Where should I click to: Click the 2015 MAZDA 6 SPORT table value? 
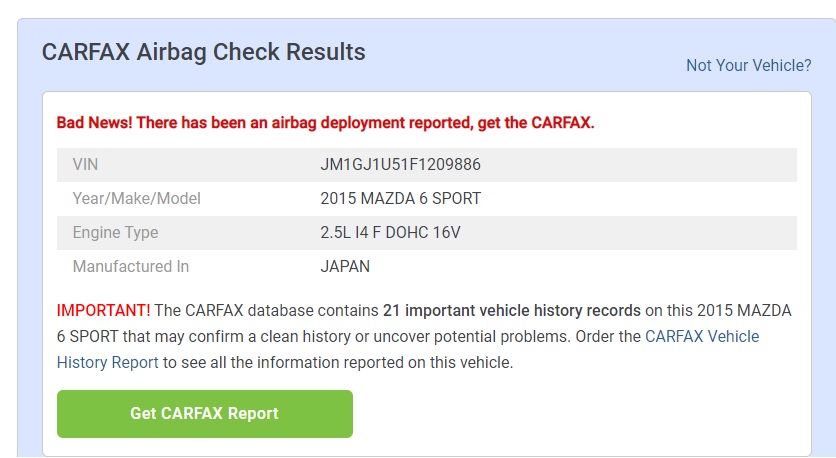pos(400,199)
